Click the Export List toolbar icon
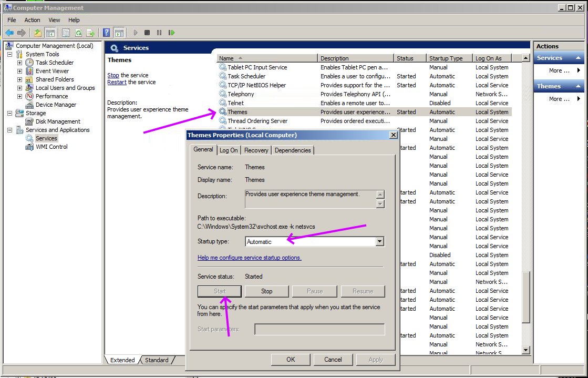Viewport: 588px width, 378px height. pos(90,33)
